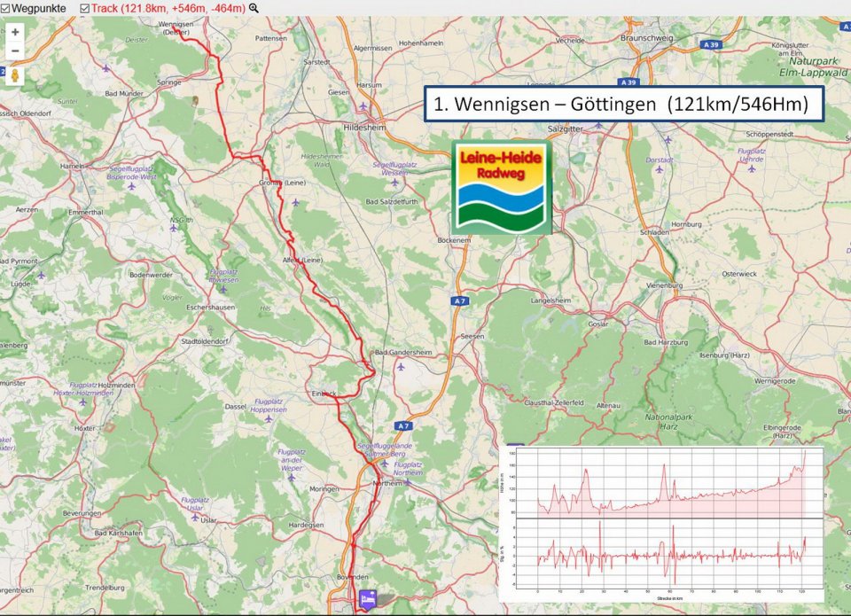
Task: Select the yellow Street View pegman
Action: coord(15,75)
